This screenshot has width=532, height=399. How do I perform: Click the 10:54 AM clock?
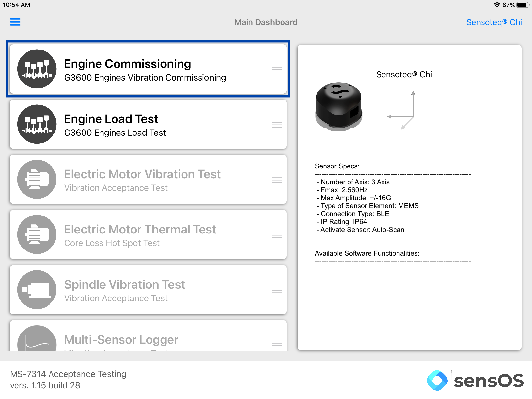pyautogui.click(x=17, y=5)
